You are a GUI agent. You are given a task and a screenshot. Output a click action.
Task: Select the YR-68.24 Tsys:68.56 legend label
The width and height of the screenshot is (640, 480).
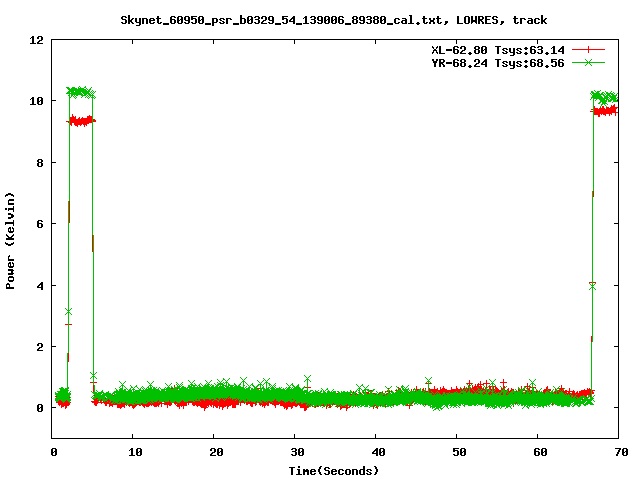[x=492, y=62]
